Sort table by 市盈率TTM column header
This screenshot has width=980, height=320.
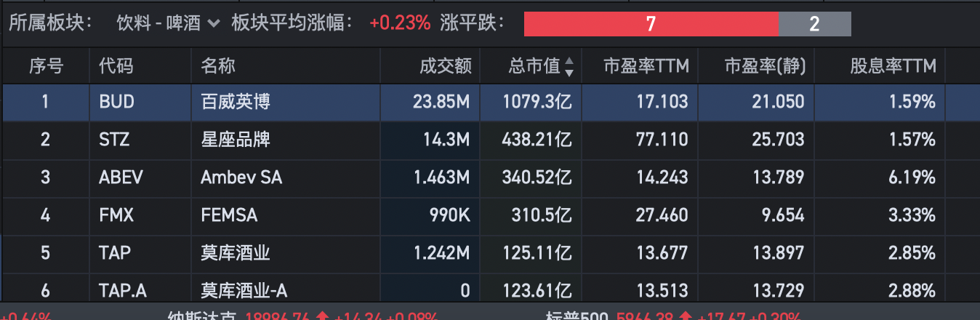tap(646, 67)
